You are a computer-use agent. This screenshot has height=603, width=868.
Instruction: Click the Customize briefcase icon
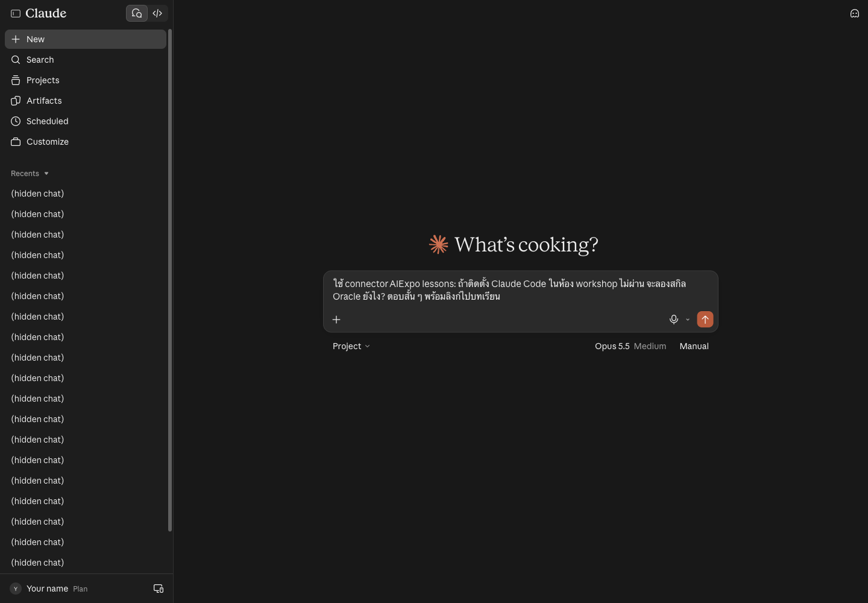click(x=16, y=142)
